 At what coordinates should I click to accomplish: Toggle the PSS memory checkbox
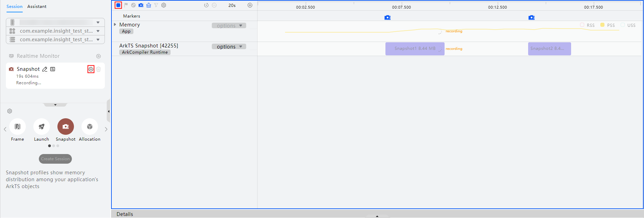coord(602,25)
